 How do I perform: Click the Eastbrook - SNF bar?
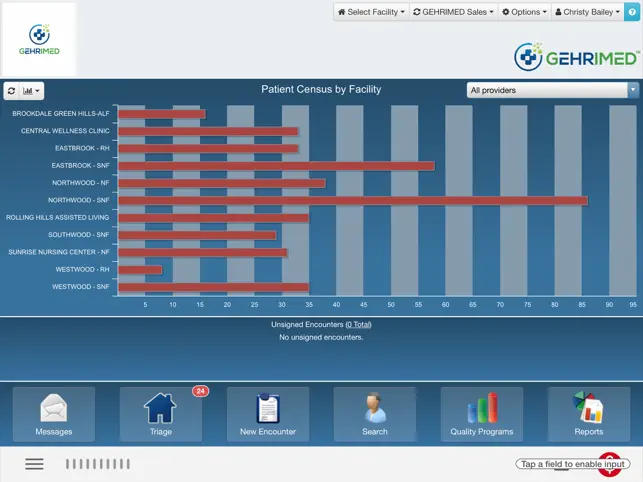coord(276,166)
